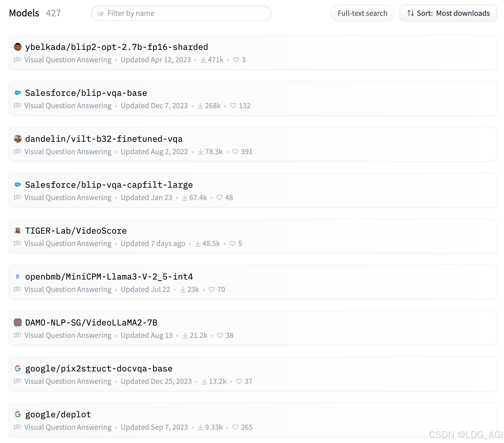
Task: Click the 21.2k download count
Action: click(199, 335)
